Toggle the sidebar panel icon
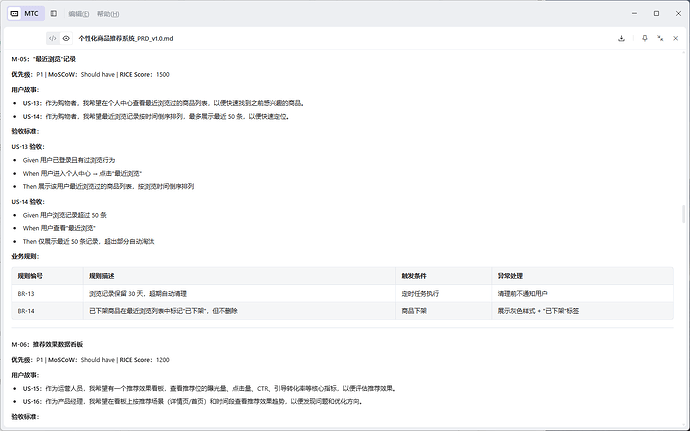 (x=54, y=14)
